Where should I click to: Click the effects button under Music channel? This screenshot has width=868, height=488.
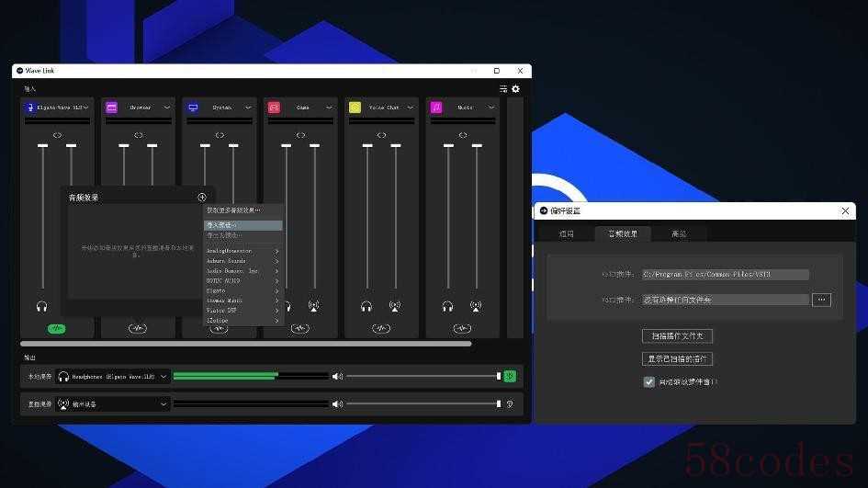462,328
